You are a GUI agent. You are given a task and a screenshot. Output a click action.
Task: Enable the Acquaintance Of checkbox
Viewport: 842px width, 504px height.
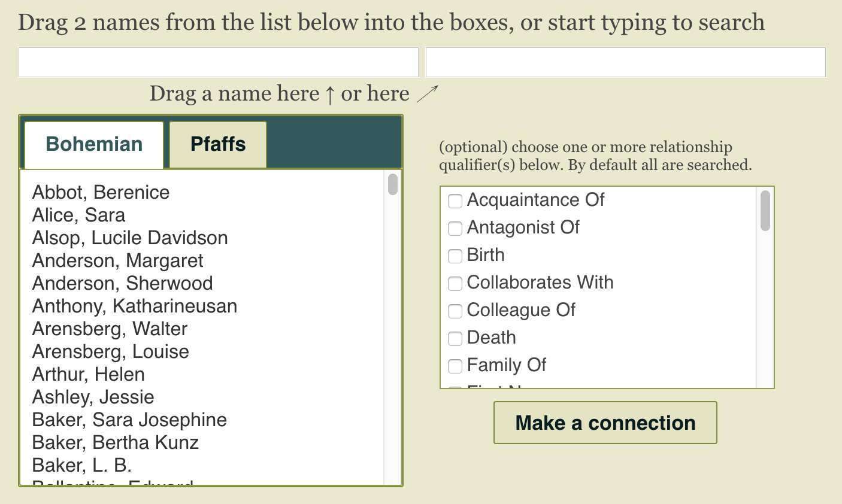pyautogui.click(x=455, y=201)
